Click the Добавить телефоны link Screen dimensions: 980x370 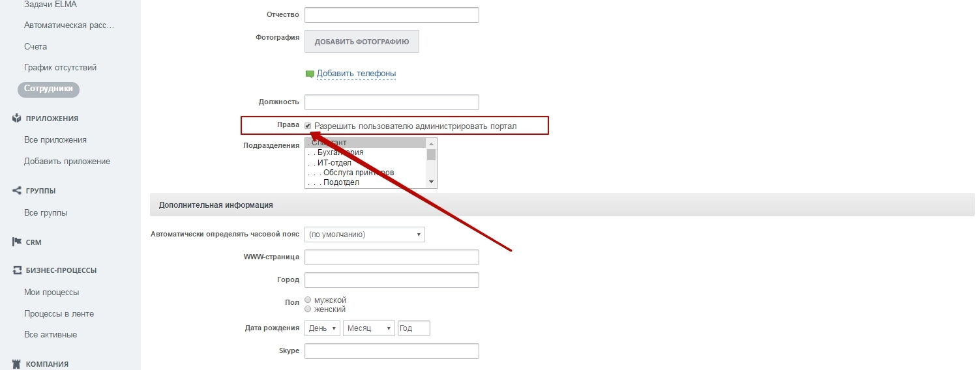(x=356, y=74)
